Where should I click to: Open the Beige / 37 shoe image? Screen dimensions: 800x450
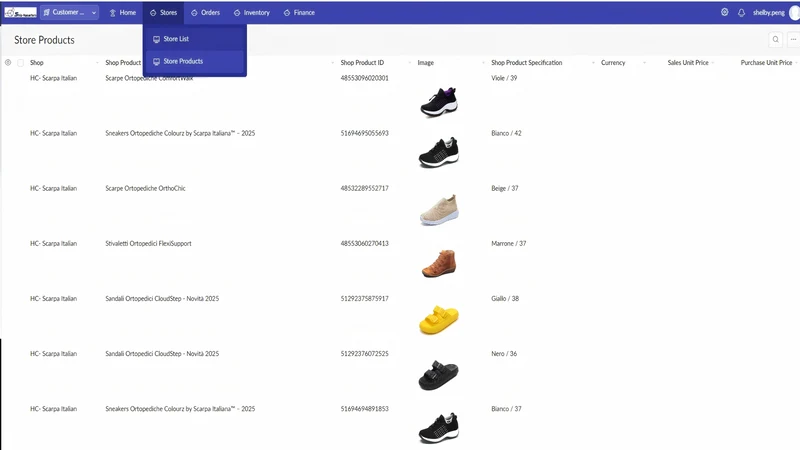(x=439, y=210)
